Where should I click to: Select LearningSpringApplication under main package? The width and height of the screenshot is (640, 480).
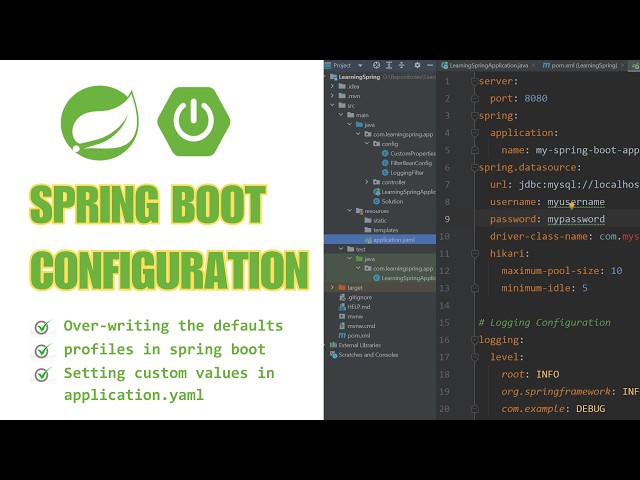404,192
